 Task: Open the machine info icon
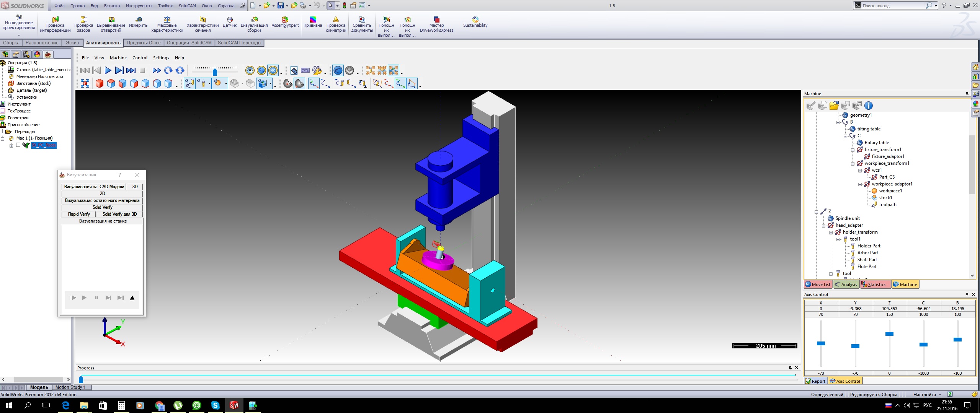pos(869,106)
